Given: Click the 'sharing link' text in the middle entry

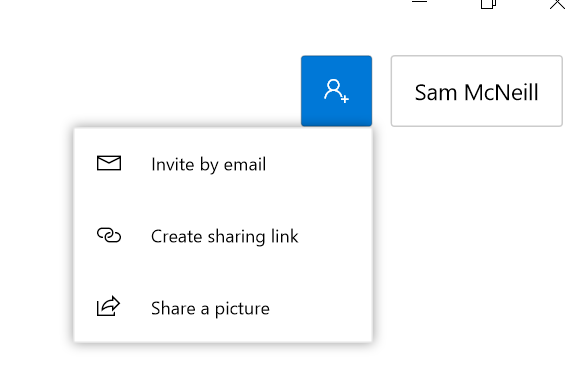Looking at the screenshot, I should 252,237.
